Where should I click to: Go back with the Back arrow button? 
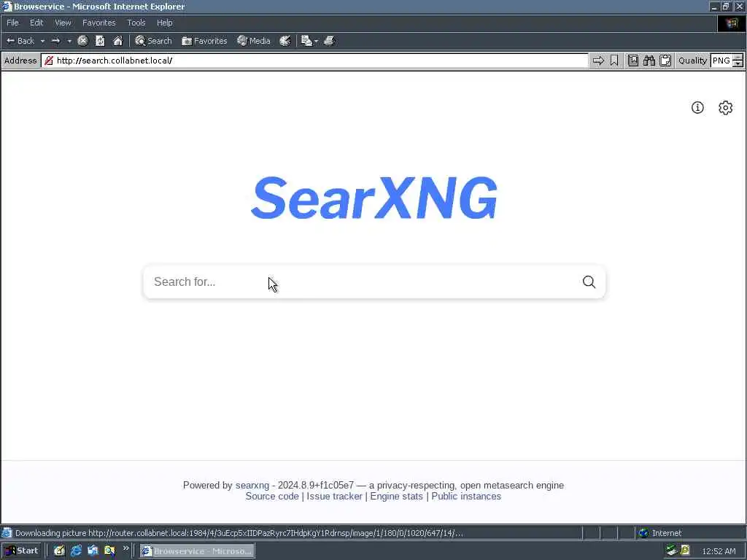click(x=20, y=41)
